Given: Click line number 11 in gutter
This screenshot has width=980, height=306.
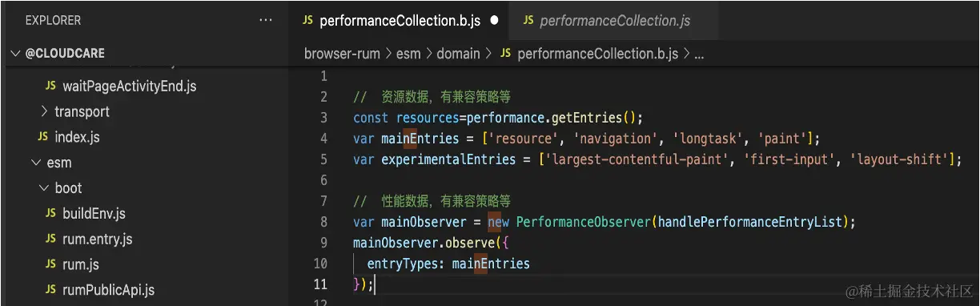Looking at the screenshot, I should (x=320, y=284).
